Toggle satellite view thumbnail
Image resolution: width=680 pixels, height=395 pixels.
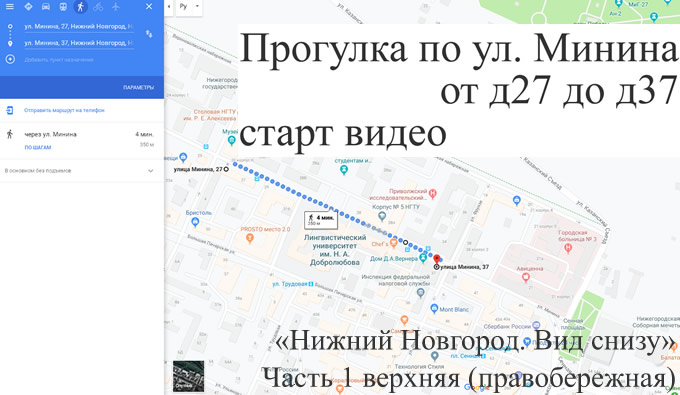[x=188, y=376]
